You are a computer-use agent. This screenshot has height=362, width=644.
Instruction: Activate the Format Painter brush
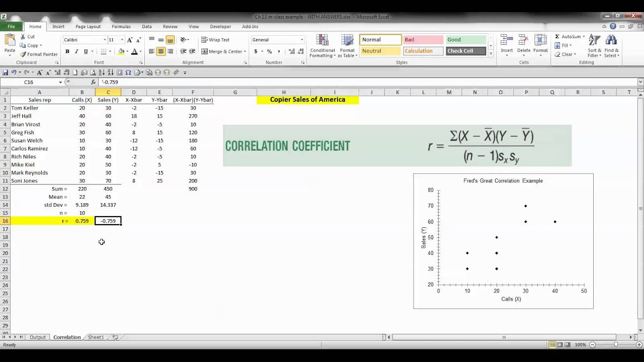[39, 54]
